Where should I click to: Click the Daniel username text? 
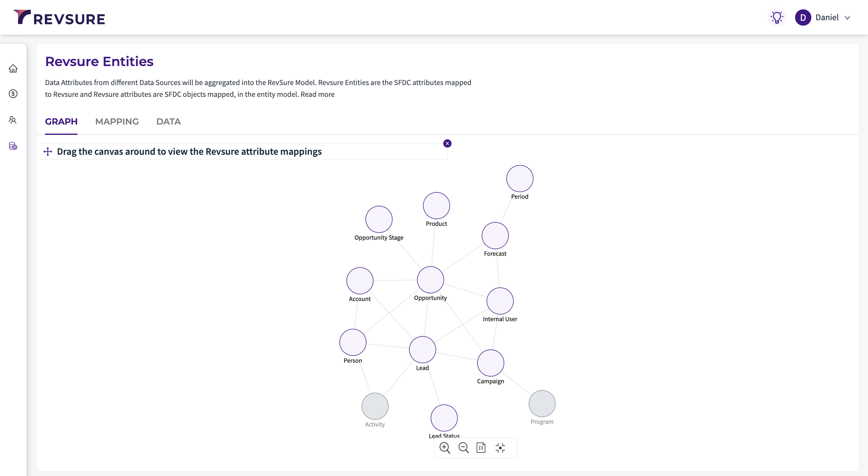827,17
